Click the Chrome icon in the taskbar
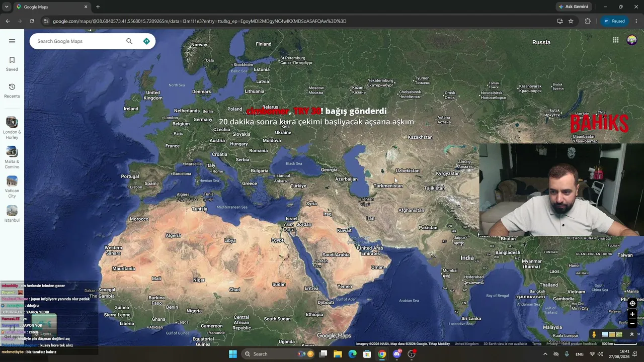Screen dimensions: 644x362 point(382,354)
